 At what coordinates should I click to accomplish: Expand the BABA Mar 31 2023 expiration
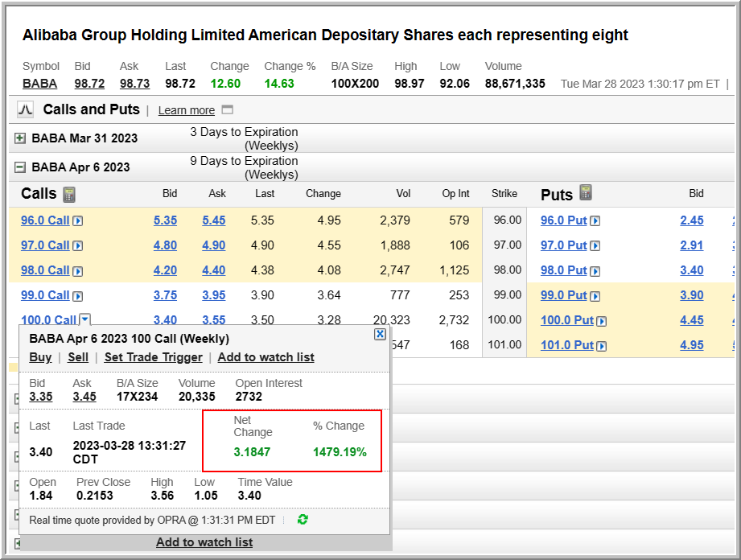[x=19, y=138]
